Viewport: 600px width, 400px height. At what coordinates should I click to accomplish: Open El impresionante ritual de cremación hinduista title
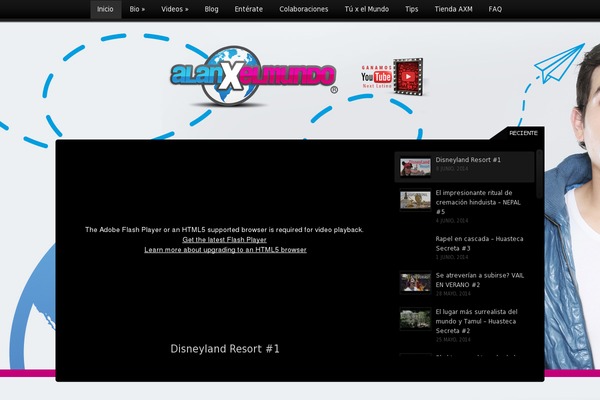pyautogui.click(x=478, y=202)
